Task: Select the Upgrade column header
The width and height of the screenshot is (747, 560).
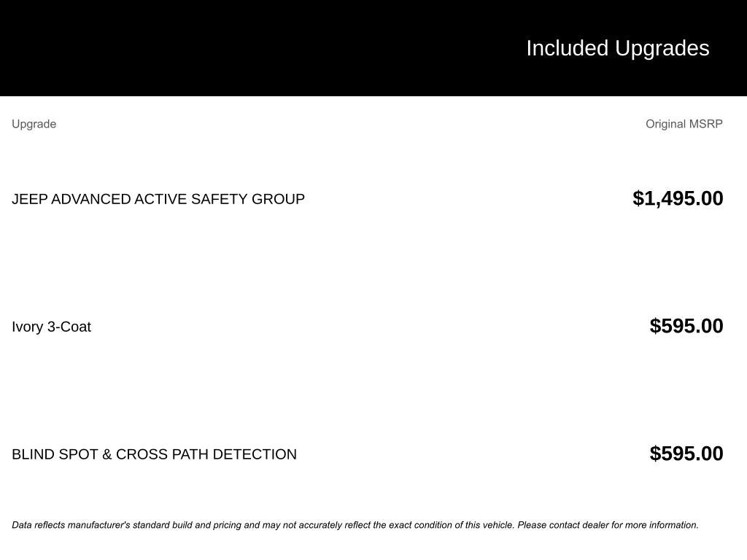Action: [x=34, y=124]
